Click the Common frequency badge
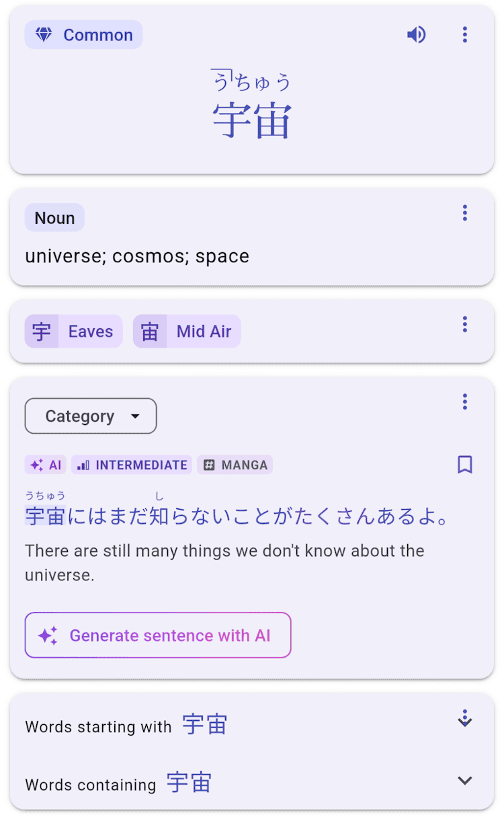Image resolution: width=504 pixels, height=819 pixels. click(84, 35)
